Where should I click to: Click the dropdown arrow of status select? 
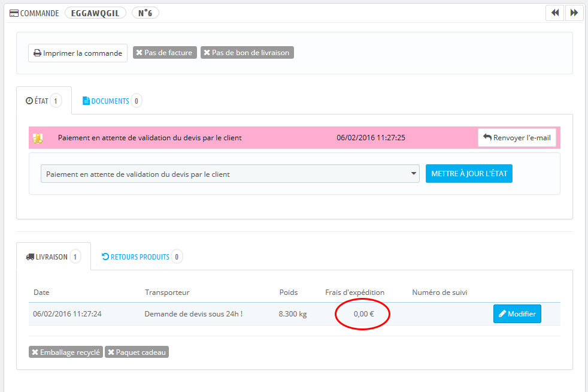pos(413,174)
